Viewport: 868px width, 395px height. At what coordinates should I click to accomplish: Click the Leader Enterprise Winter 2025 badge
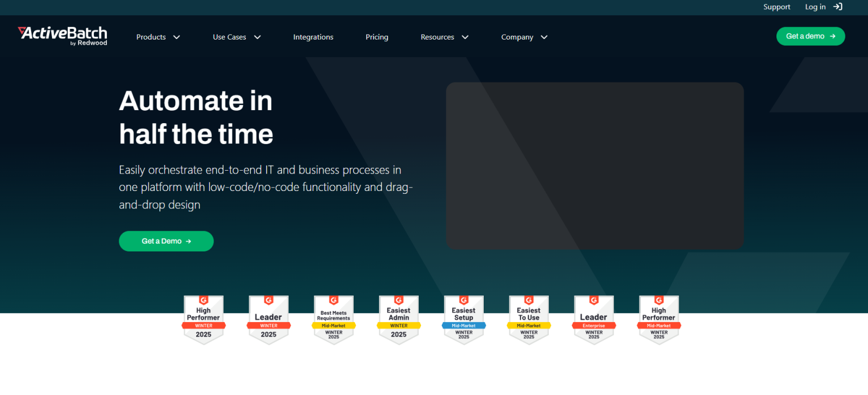[x=593, y=320]
